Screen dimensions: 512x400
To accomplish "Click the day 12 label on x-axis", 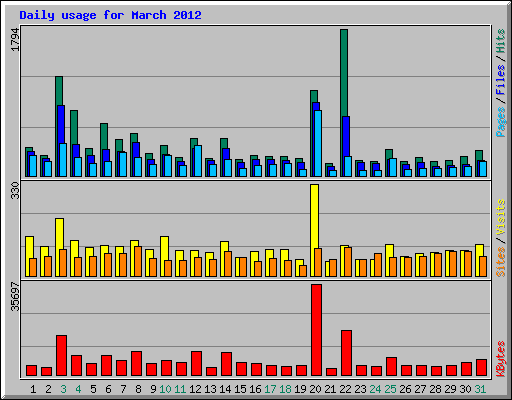I will (x=195, y=389).
